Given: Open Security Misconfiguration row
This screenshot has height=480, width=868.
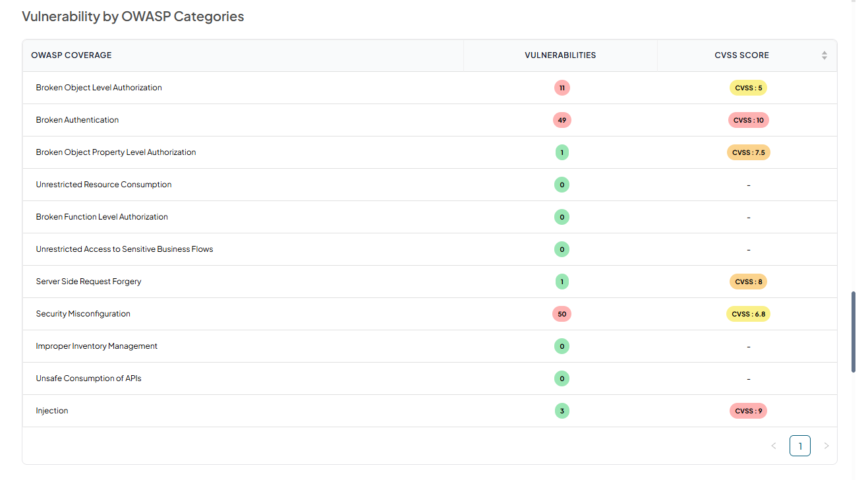Looking at the screenshot, I should (x=430, y=314).
